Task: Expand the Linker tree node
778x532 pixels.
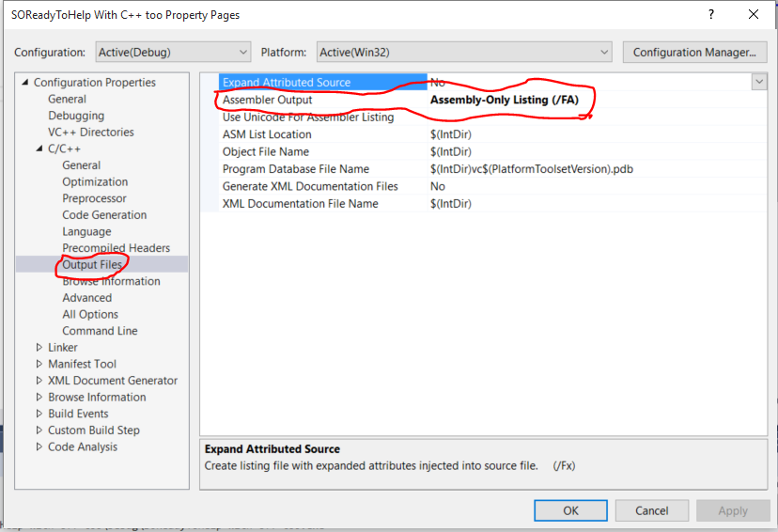Action: pyautogui.click(x=39, y=348)
